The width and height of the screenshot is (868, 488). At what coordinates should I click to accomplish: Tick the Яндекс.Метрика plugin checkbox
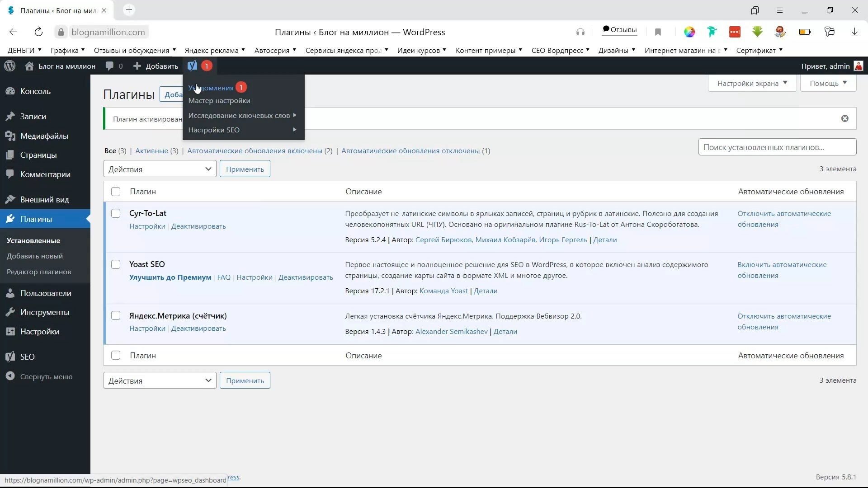(116, 315)
